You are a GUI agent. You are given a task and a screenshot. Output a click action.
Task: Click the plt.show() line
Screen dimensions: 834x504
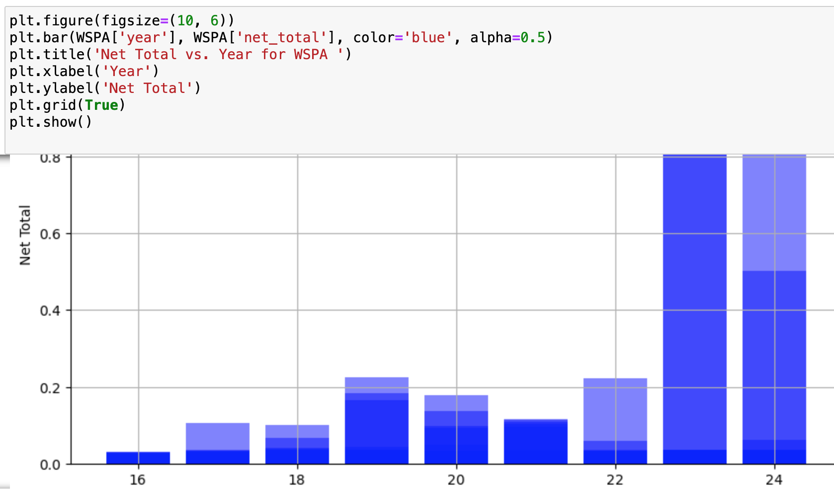[51, 122]
